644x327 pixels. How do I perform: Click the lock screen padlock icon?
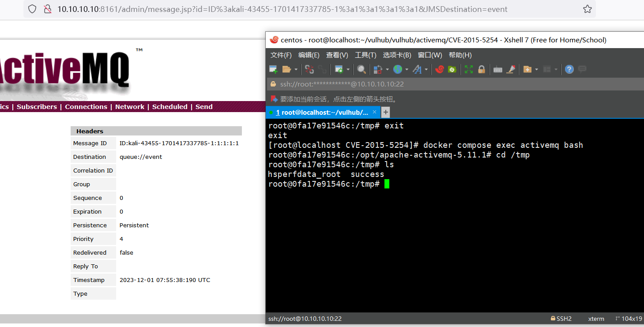tap(482, 69)
